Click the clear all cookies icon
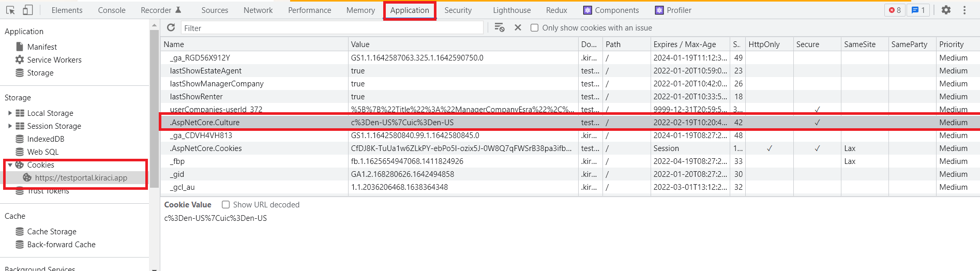Image resolution: width=980 pixels, height=271 pixels. point(499,28)
